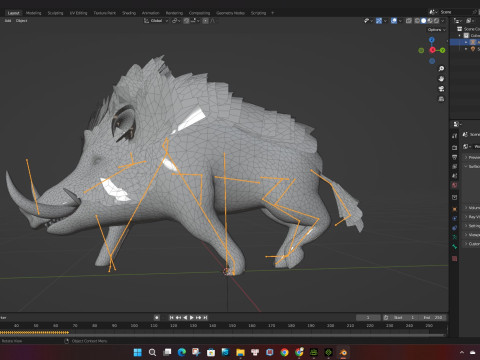Screen dimensions: 480x360
Task: Switch to the UV Editing workspace tab
Action: (x=78, y=13)
